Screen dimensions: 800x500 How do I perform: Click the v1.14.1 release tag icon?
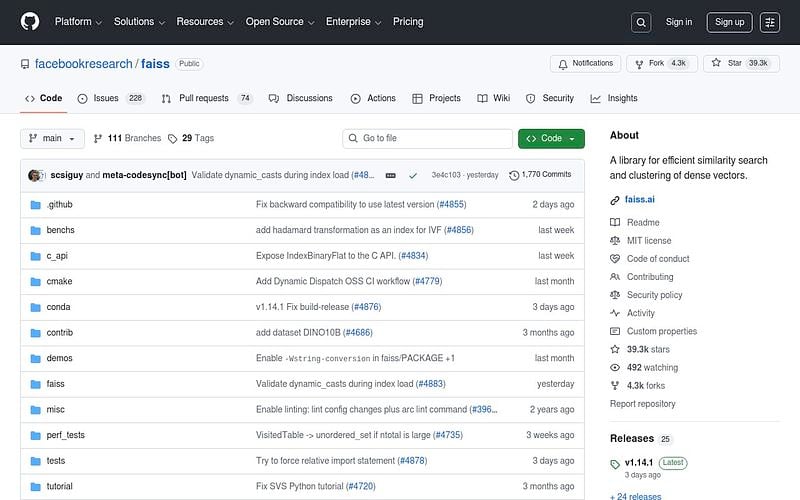pyautogui.click(x=615, y=463)
